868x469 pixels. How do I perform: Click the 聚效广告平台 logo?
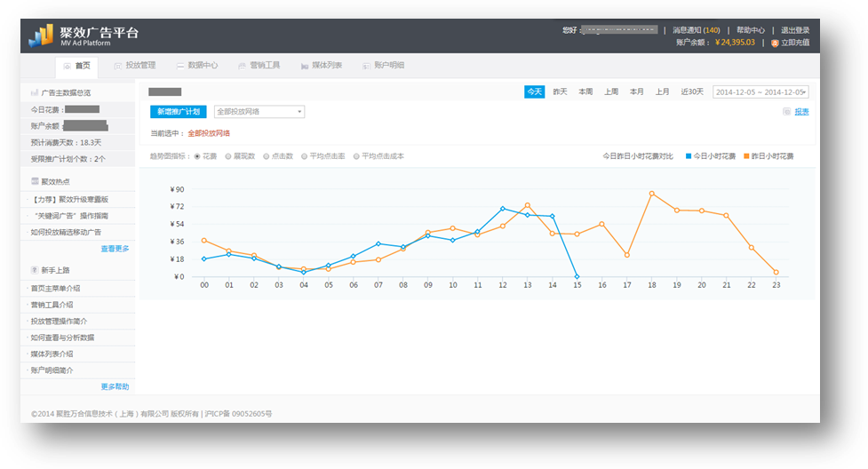[x=83, y=36]
